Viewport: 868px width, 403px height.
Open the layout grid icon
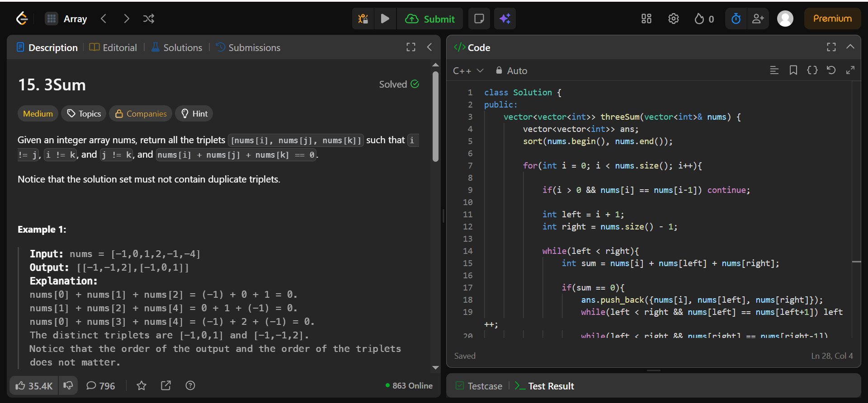click(646, 19)
